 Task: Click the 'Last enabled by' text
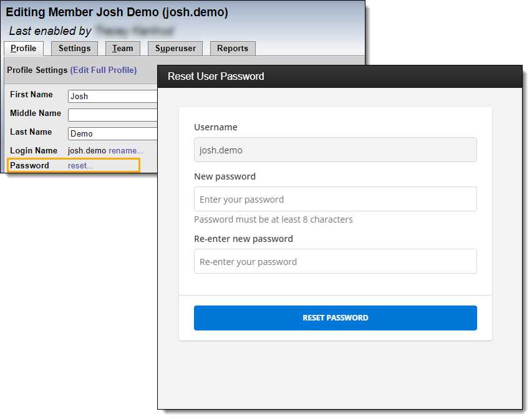coord(51,31)
